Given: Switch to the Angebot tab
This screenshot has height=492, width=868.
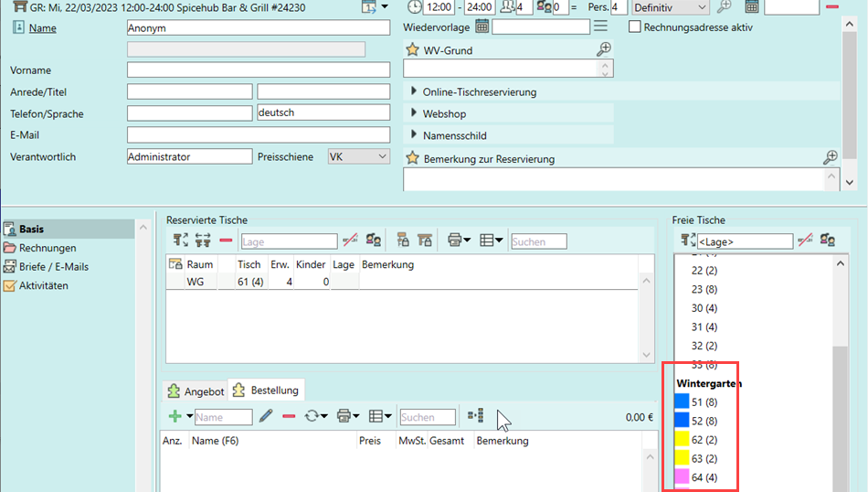Looking at the screenshot, I should coord(195,391).
